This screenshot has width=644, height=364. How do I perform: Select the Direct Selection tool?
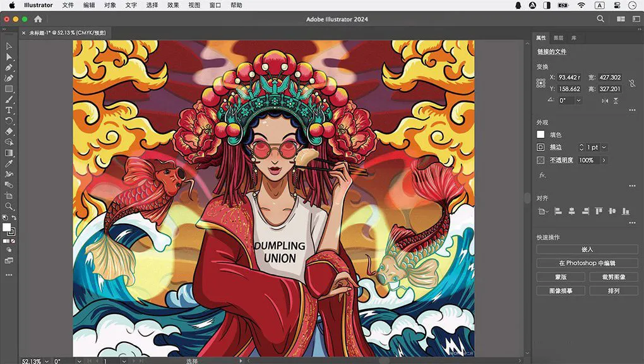[9, 57]
